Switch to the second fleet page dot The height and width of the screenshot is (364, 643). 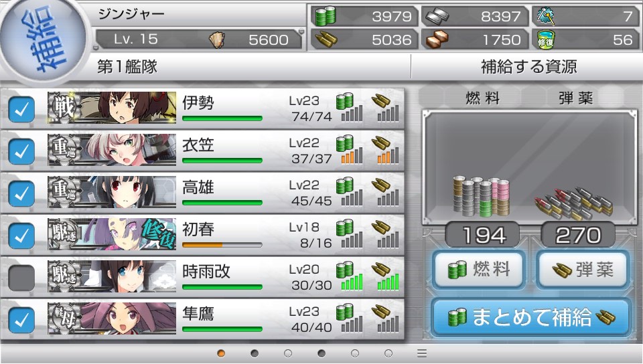tap(255, 353)
